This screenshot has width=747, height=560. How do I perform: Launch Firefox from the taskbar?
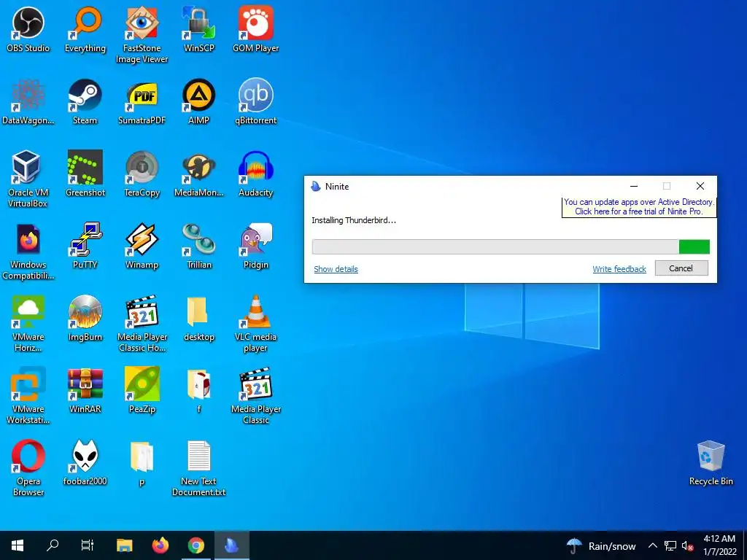click(x=160, y=545)
